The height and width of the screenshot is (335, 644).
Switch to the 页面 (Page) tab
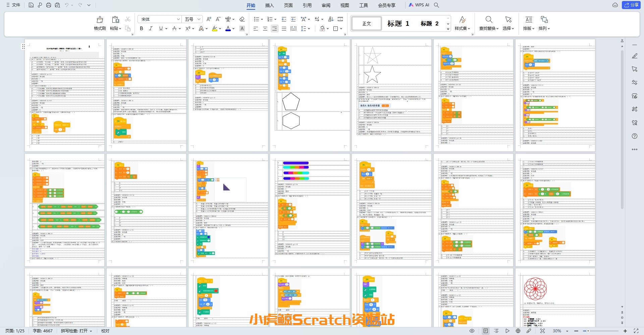click(x=288, y=5)
